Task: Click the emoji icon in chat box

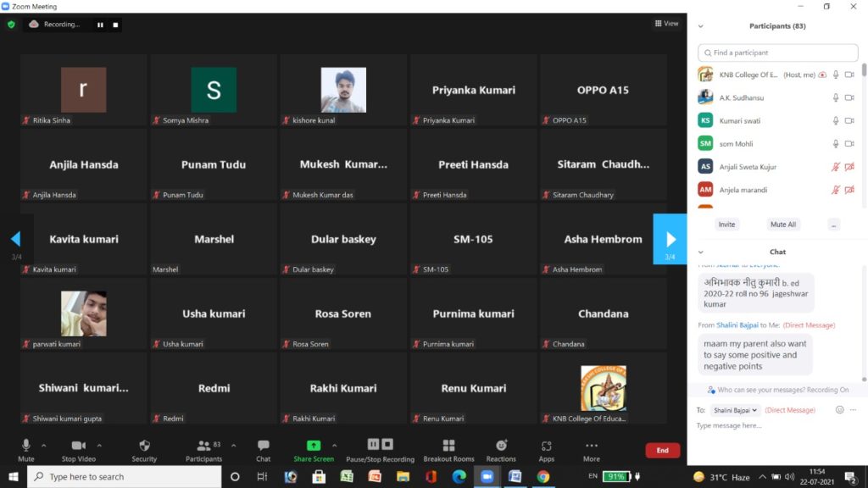Action: pos(839,410)
